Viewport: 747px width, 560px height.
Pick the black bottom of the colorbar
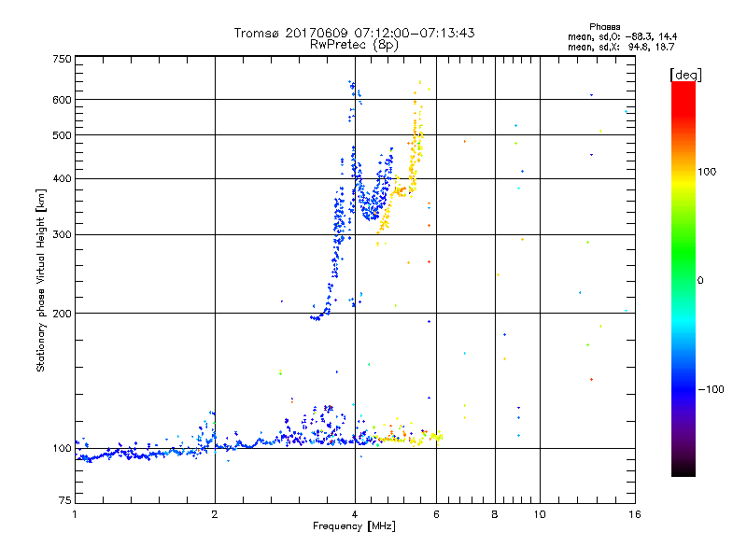683,471
